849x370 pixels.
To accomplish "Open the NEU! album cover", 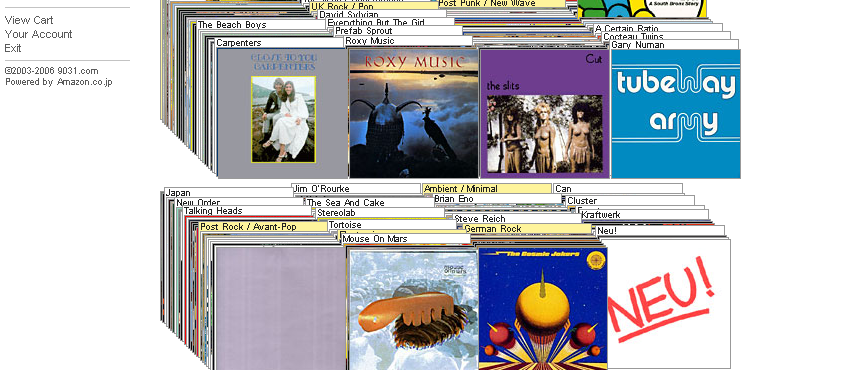I will [x=669, y=303].
